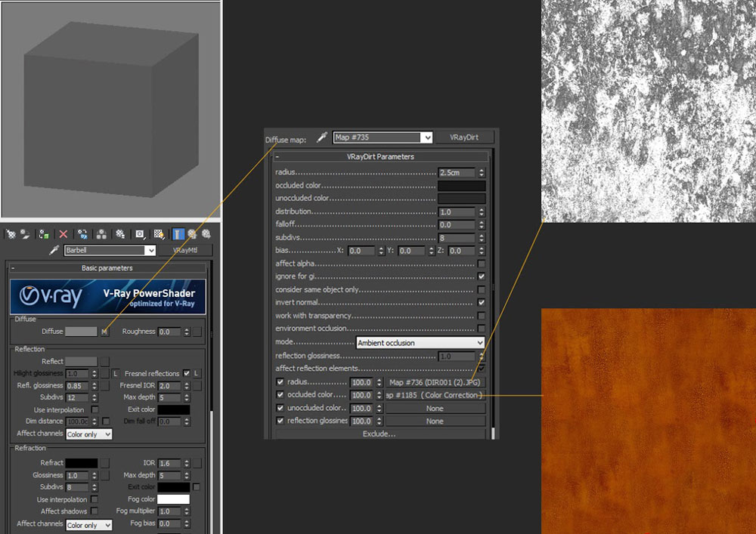Toggle Show End Result icon
Image resolution: width=756 pixels, height=534 pixels.
point(178,235)
